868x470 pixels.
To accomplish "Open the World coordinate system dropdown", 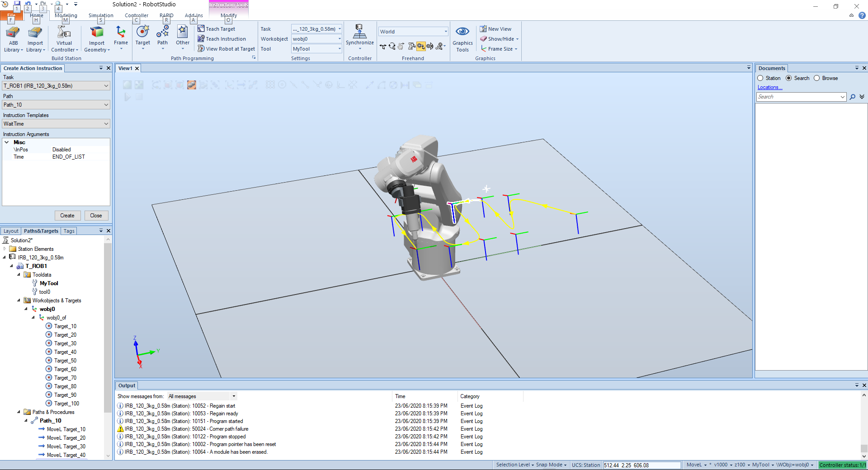I will [x=445, y=32].
